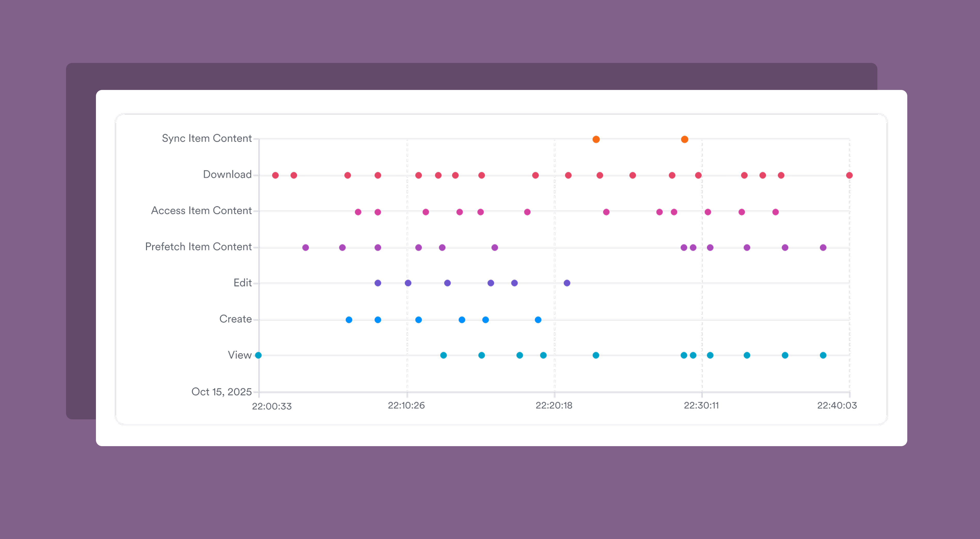This screenshot has width=980, height=539.
Task: Click the second orange Sync Item Content dot
Action: pyautogui.click(x=684, y=139)
